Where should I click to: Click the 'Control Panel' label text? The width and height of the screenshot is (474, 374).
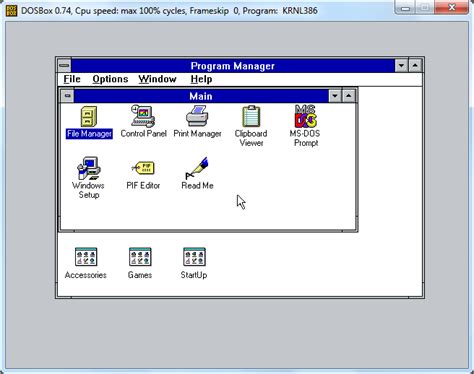(143, 134)
